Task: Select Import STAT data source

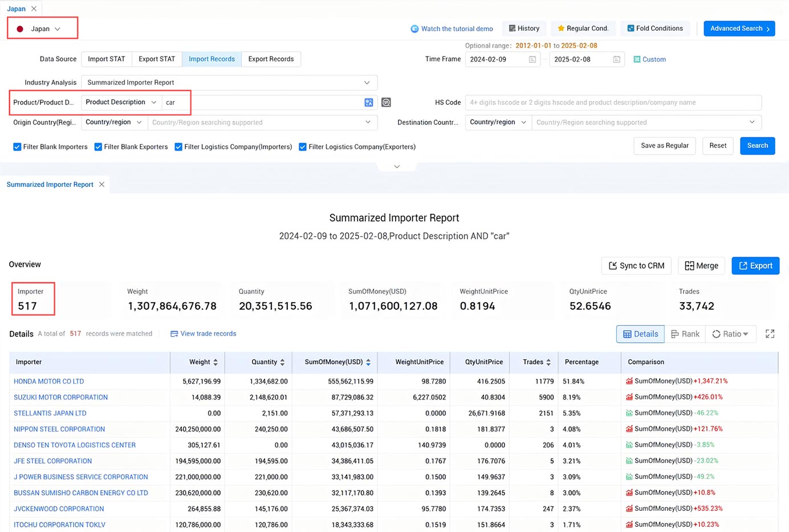Action: coord(106,59)
